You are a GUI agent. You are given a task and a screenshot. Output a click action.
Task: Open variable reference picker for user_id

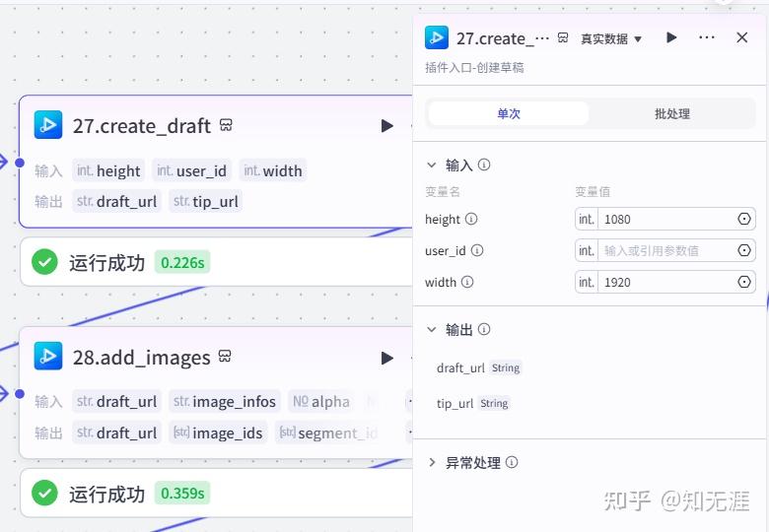tap(744, 251)
